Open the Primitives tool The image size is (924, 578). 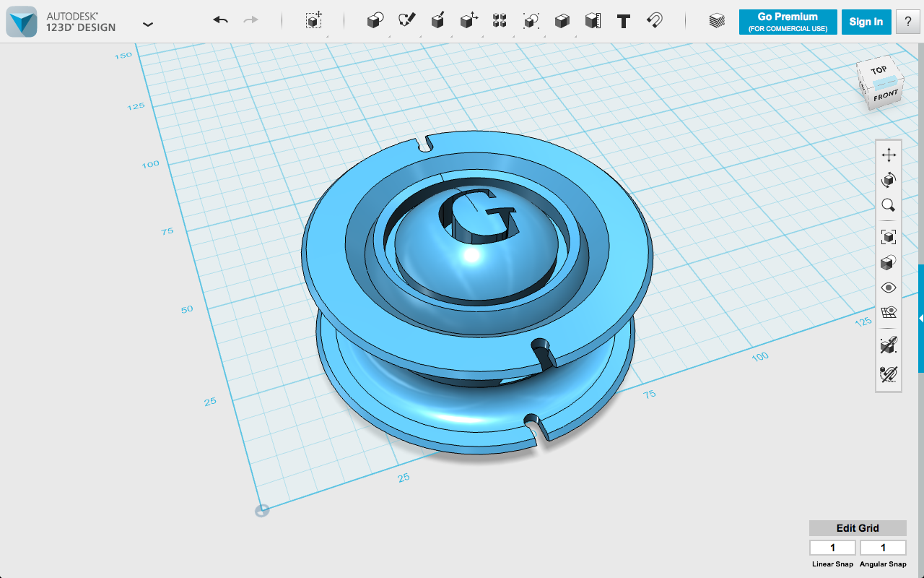tap(375, 21)
